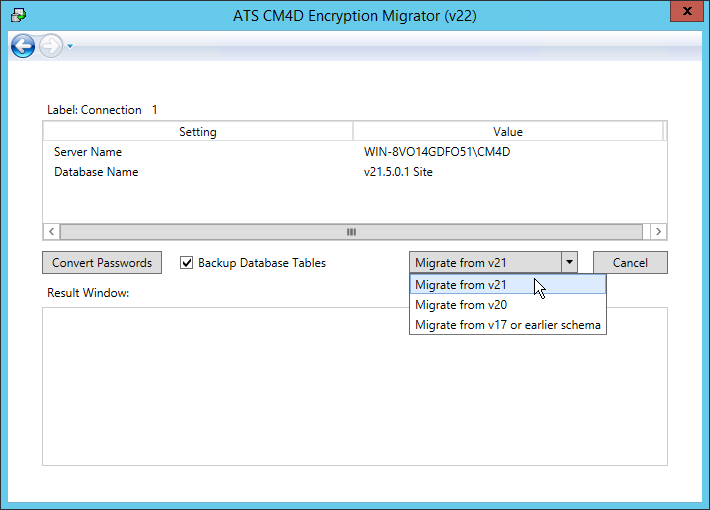The width and height of the screenshot is (710, 510).
Task: Click the Value column header
Action: pos(507,132)
